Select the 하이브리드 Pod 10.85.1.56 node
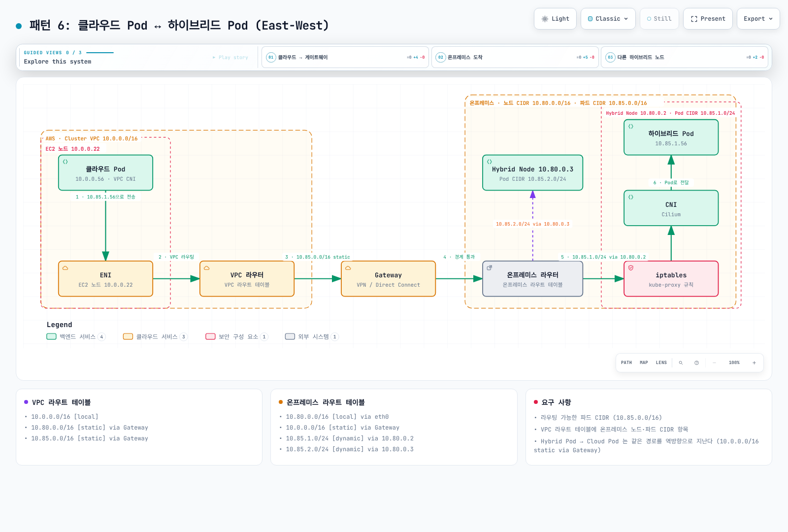Image resolution: width=788 pixels, height=532 pixels. click(671, 137)
